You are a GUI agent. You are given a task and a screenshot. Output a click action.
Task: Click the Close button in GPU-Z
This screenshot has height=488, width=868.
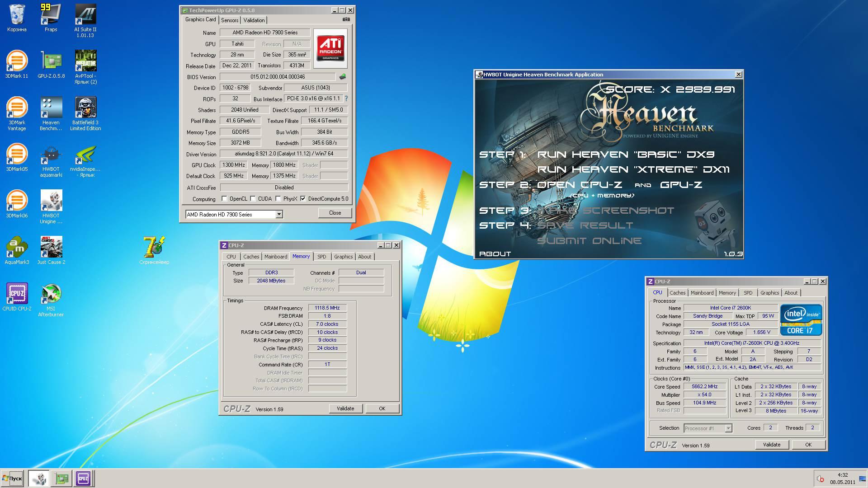click(x=335, y=213)
